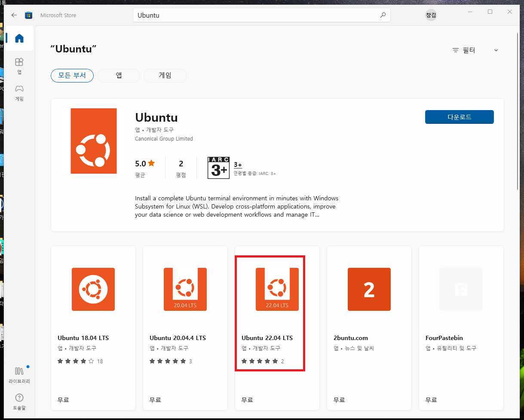Viewport: 524px width, 420px height.
Task: Open the 창김 user profile avatar
Action: pos(431,15)
